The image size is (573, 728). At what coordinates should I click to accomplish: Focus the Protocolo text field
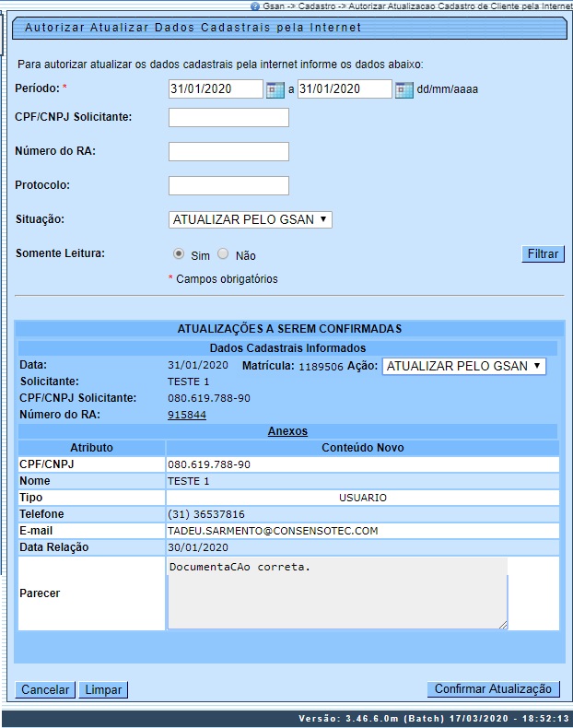pos(228,185)
